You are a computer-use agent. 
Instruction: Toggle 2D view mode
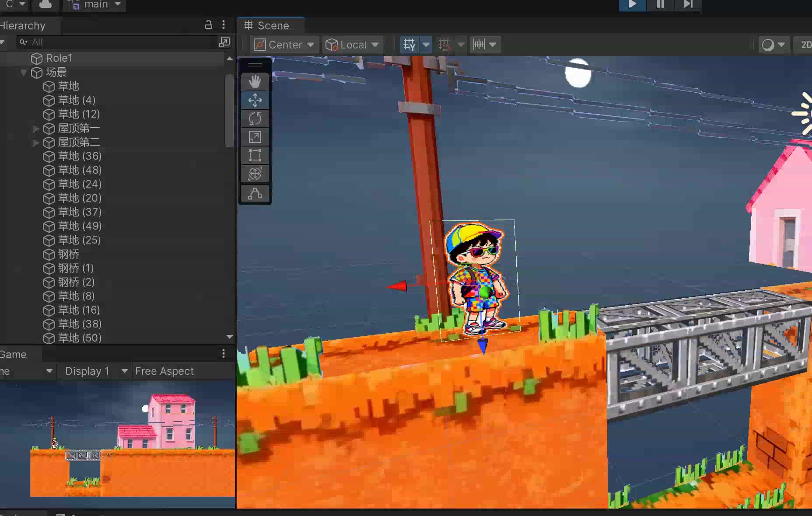coord(805,45)
